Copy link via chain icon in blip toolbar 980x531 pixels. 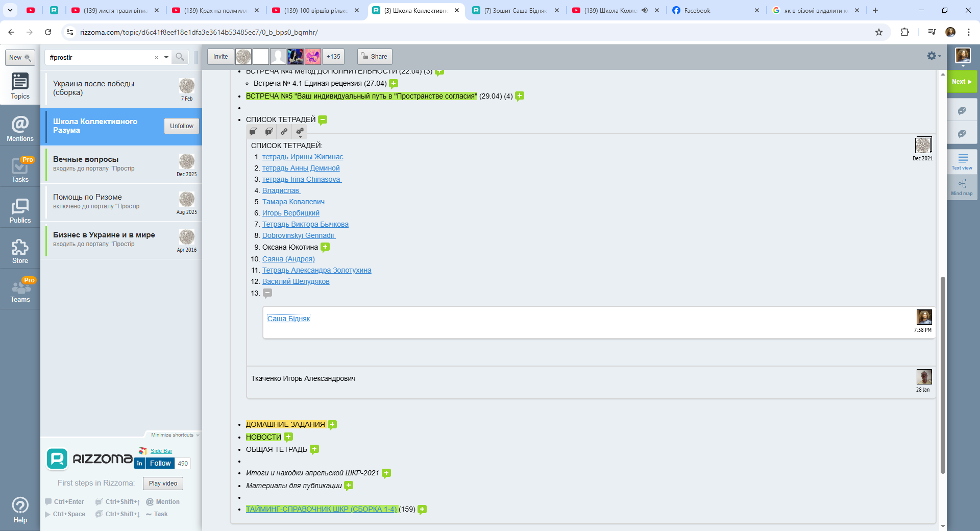point(284,132)
